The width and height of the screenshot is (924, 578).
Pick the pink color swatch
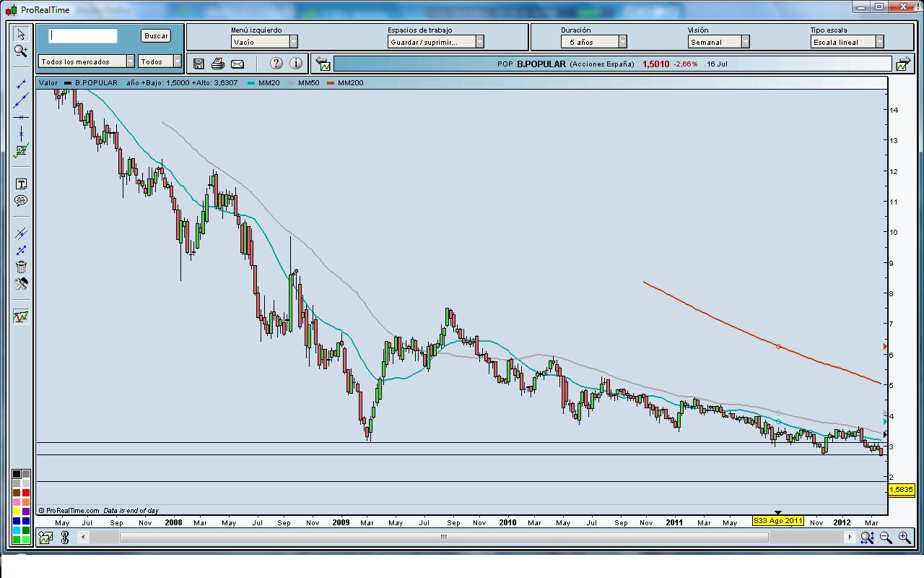point(17,502)
